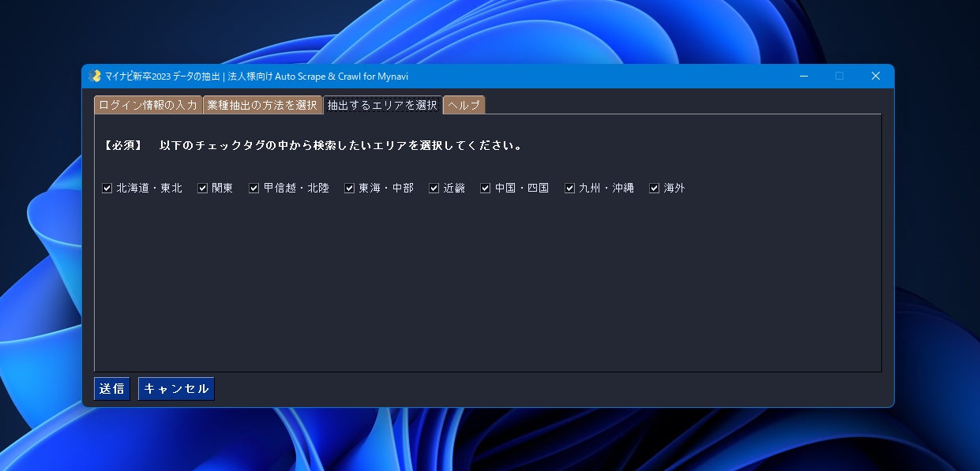Toggle the 東海・中部 area checkbox
The width and height of the screenshot is (980, 471).
349,189
